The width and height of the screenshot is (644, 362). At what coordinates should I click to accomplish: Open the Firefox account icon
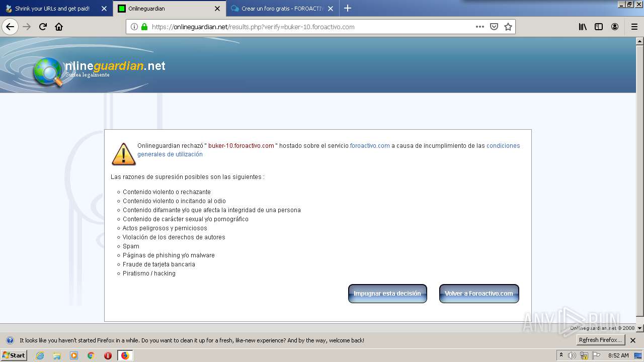tap(615, 27)
